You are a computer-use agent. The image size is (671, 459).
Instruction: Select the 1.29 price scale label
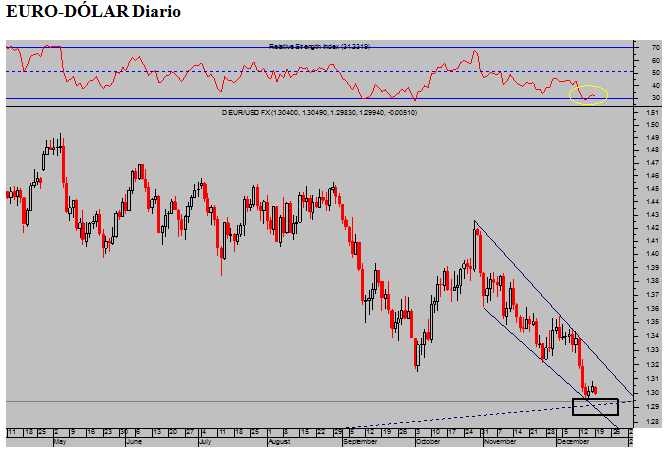[x=652, y=406]
